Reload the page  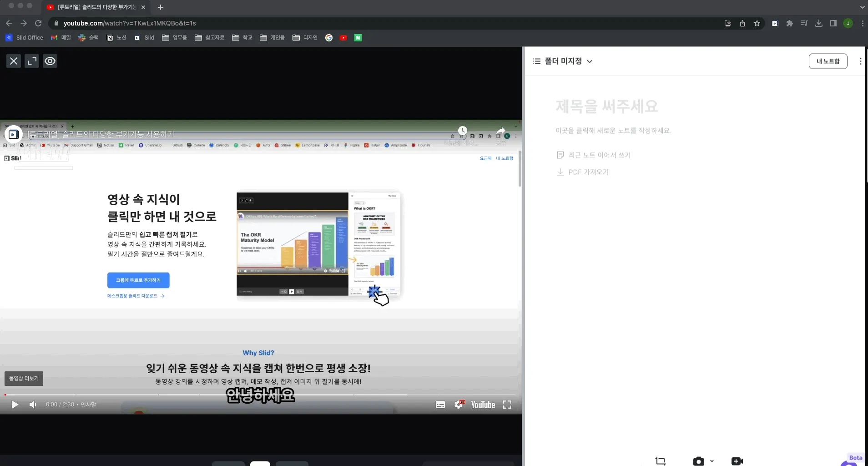[x=38, y=23]
